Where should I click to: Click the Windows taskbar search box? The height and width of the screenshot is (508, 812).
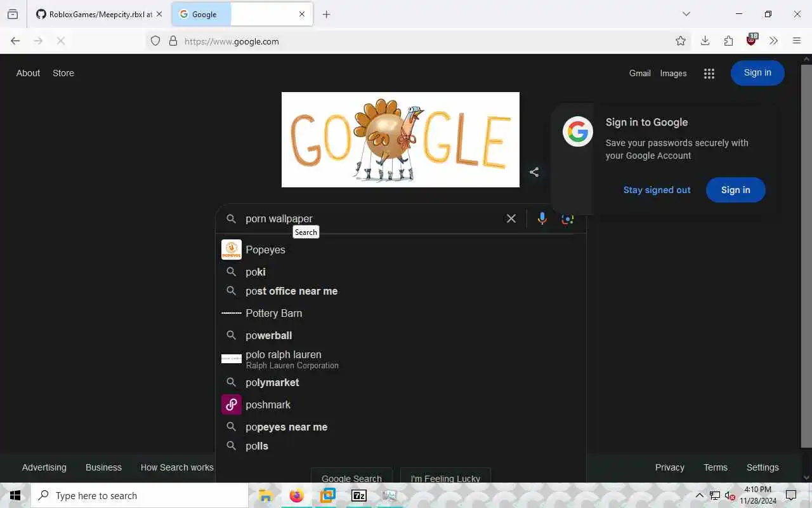coord(140,495)
